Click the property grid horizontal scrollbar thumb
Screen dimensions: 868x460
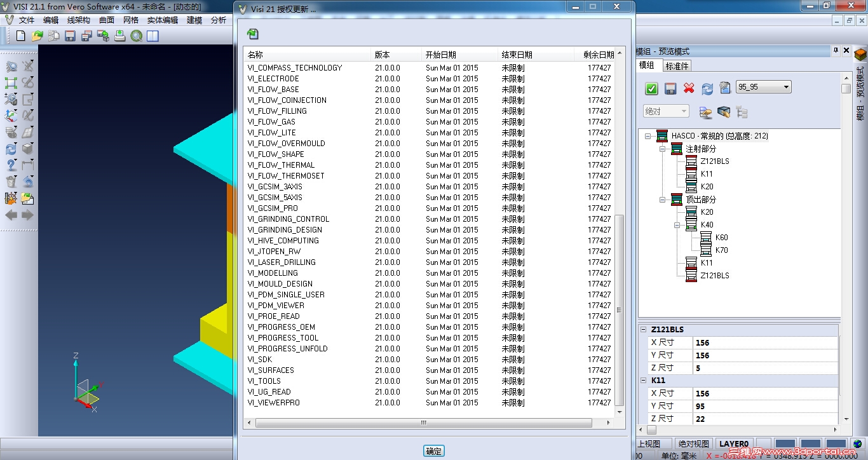651,430
